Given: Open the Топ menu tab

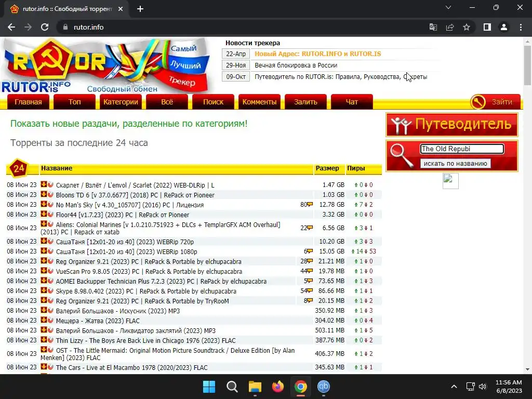Looking at the screenshot, I should click(x=75, y=102).
